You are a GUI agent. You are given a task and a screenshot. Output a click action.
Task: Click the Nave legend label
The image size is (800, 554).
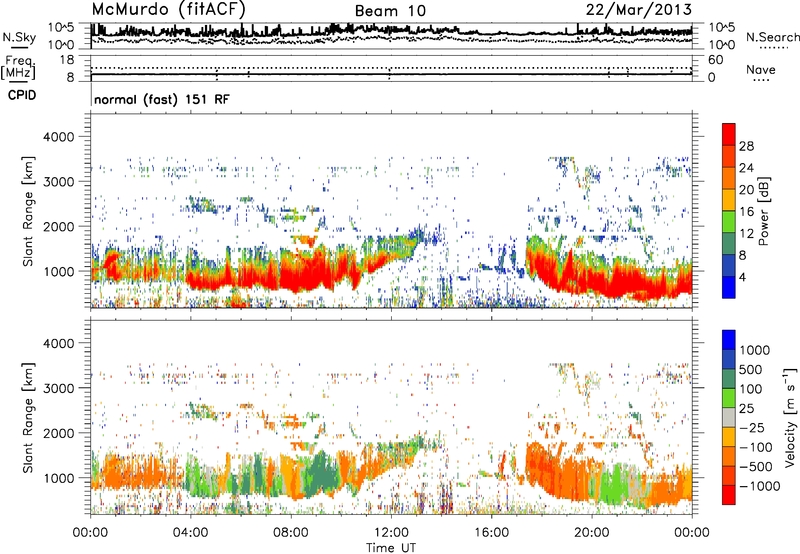(x=760, y=69)
